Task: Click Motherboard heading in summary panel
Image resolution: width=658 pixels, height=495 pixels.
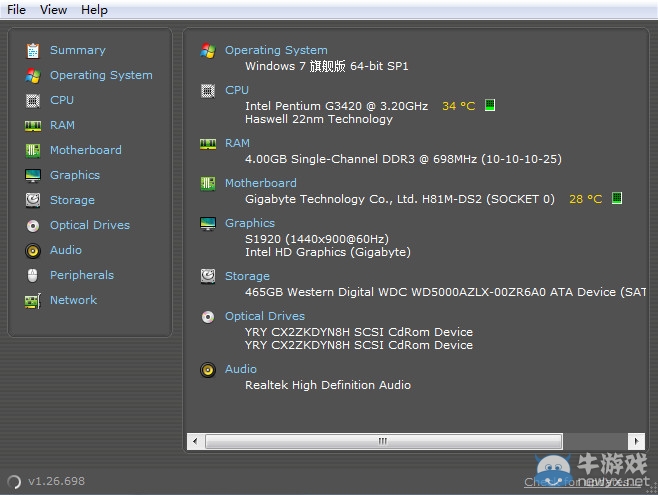Action: tap(261, 183)
